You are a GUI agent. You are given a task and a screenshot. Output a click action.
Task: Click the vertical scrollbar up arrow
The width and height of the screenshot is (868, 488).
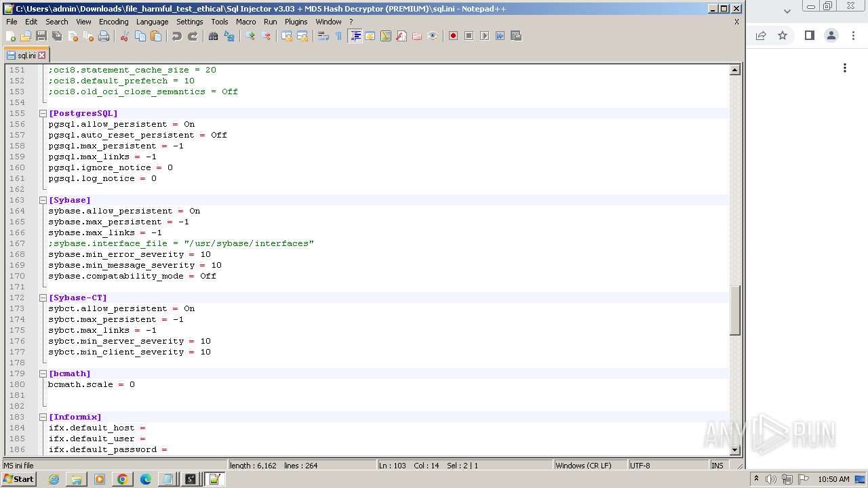pos(735,70)
